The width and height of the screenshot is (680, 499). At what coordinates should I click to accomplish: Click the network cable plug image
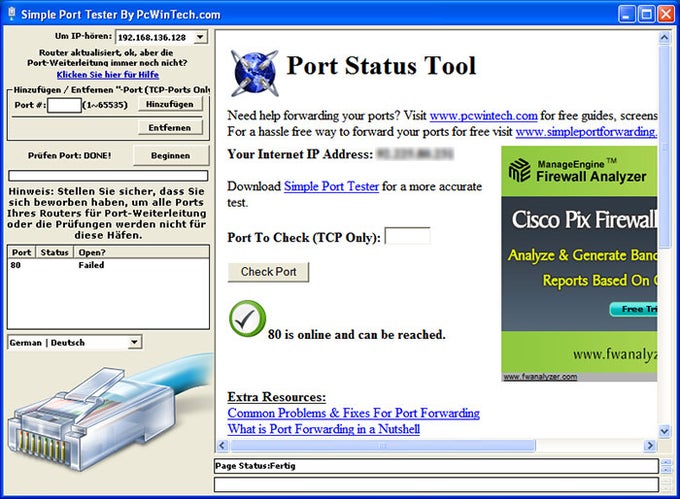coord(108,412)
